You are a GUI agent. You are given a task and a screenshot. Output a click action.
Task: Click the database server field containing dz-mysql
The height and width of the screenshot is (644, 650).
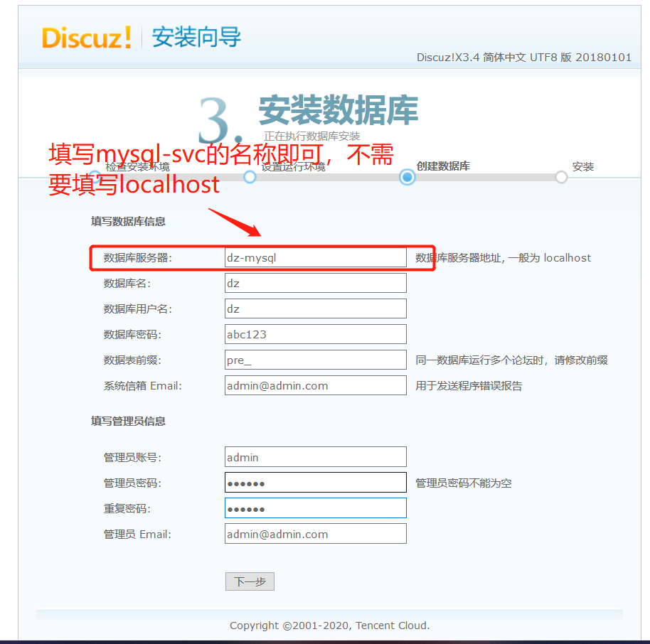(316, 257)
